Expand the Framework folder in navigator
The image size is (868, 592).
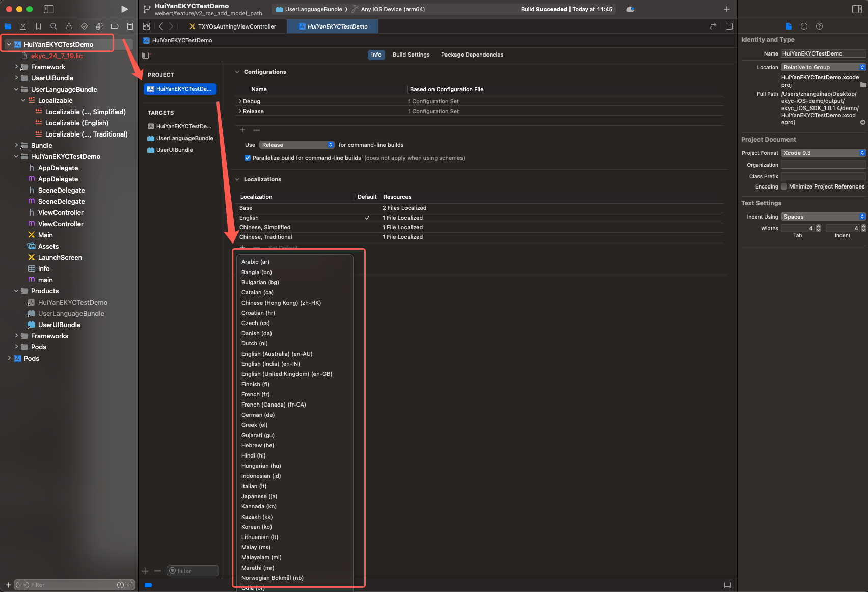[16, 67]
